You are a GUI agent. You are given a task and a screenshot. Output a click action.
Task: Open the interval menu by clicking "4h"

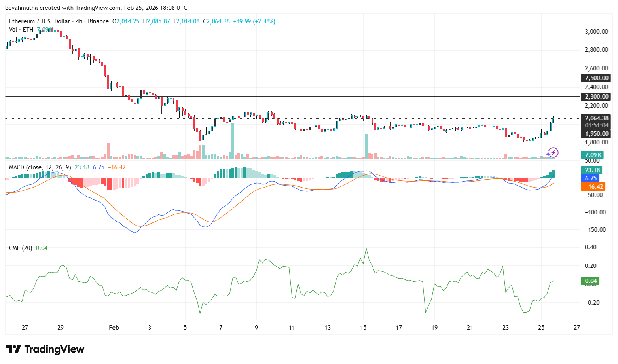[79, 21]
